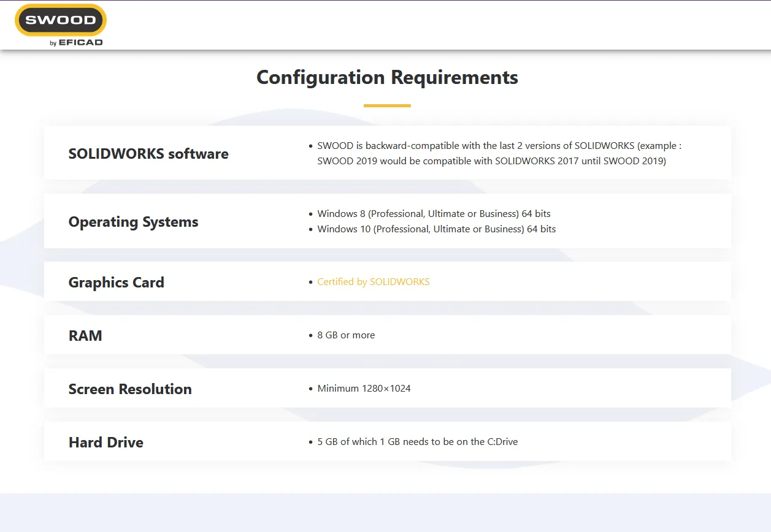Select the Windows 8 64 bits entry
The width and height of the screenshot is (771, 532).
click(434, 214)
